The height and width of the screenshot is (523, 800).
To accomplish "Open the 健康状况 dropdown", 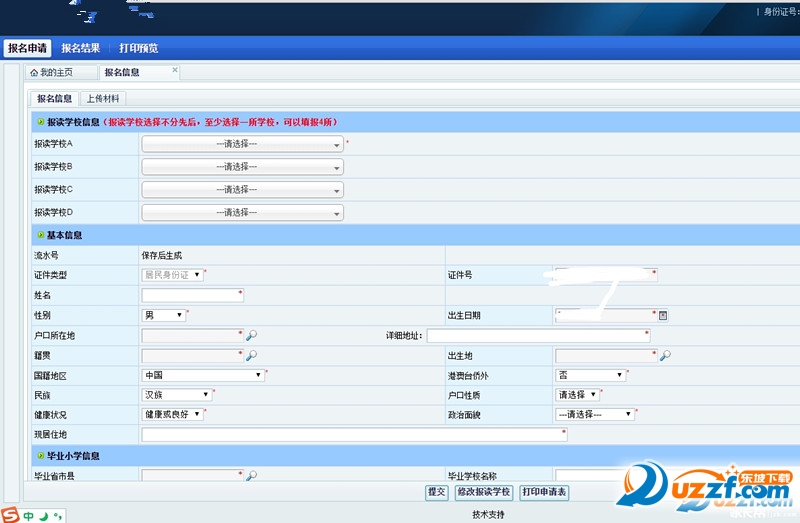I will pyautogui.click(x=172, y=414).
